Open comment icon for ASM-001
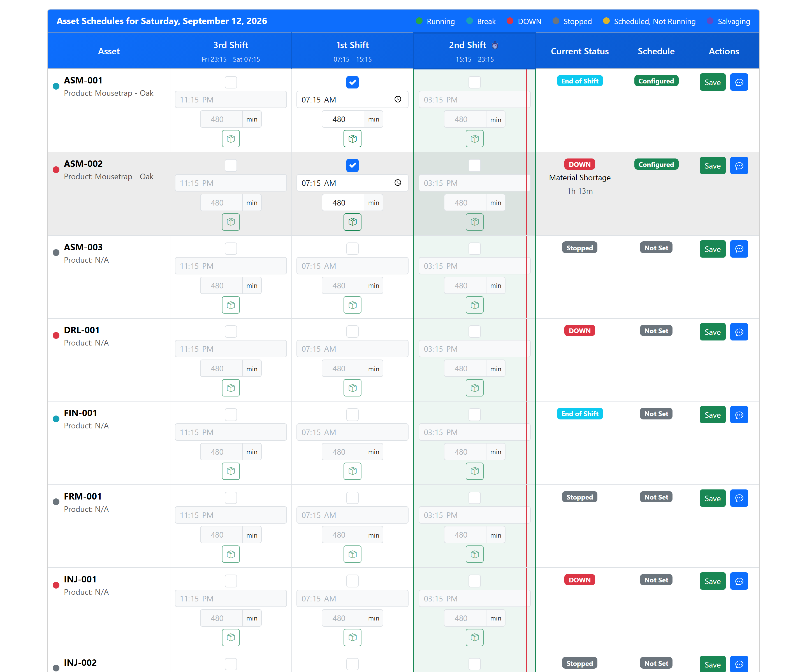The image size is (807, 672). (739, 82)
